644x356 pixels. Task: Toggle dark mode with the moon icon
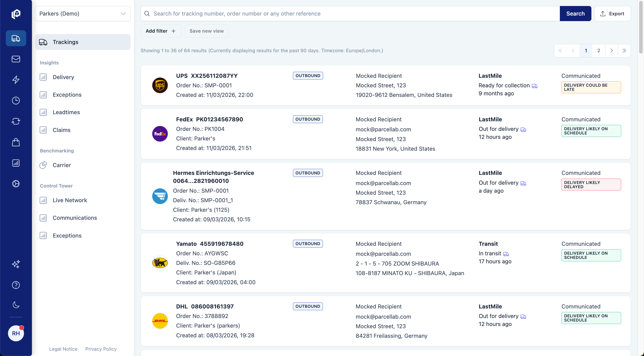(x=16, y=305)
